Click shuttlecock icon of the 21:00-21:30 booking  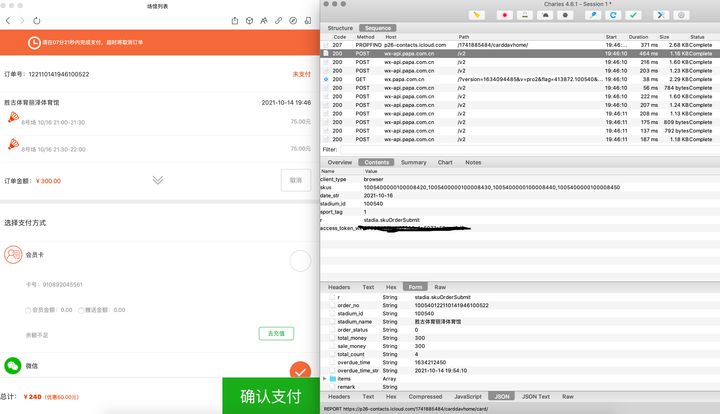(13, 117)
